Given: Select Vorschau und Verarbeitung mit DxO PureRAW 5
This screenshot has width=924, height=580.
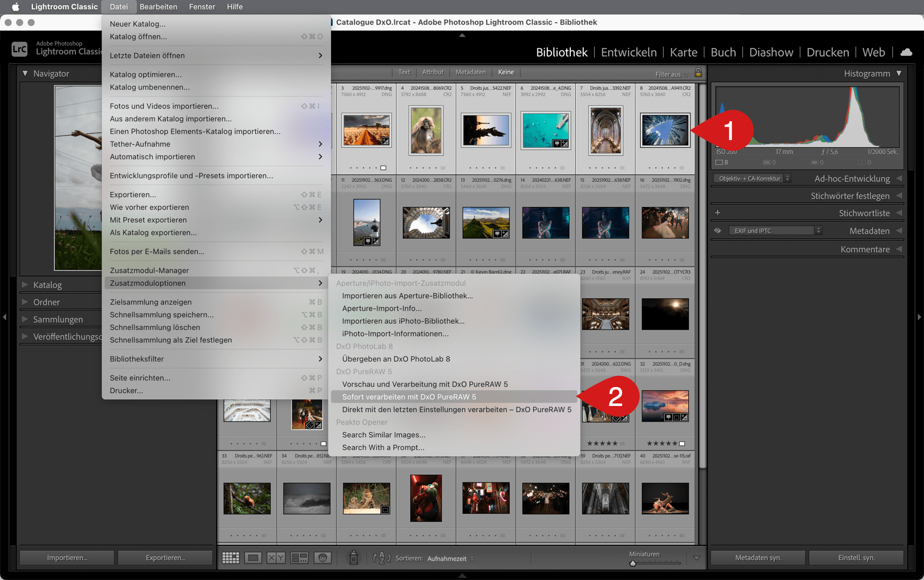Looking at the screenshot, I should [x=454, y=384].
